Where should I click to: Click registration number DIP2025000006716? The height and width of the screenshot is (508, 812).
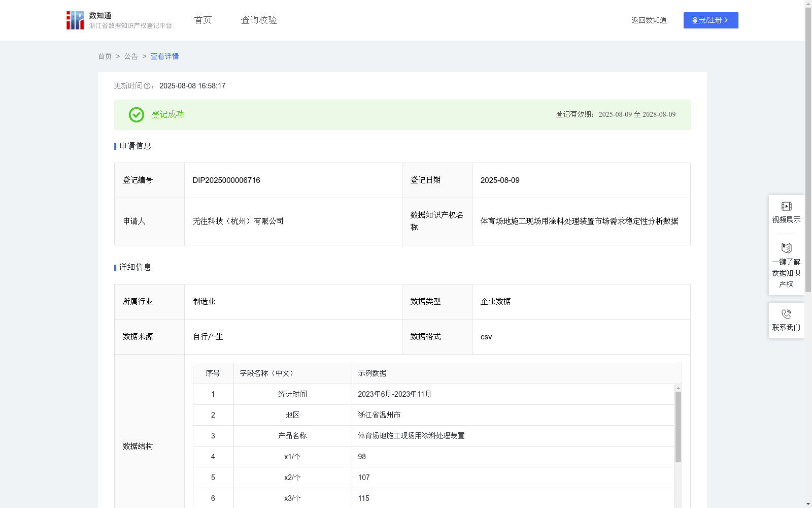pos(226,180)
